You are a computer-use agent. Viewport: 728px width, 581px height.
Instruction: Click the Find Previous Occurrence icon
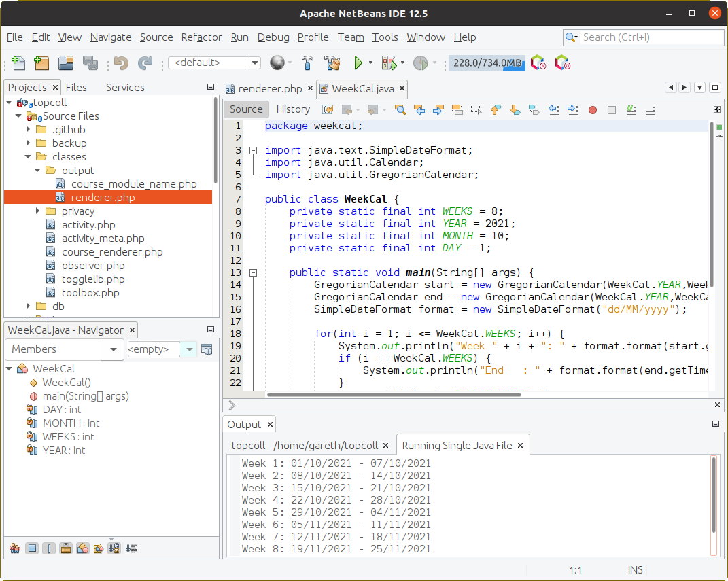419,109
